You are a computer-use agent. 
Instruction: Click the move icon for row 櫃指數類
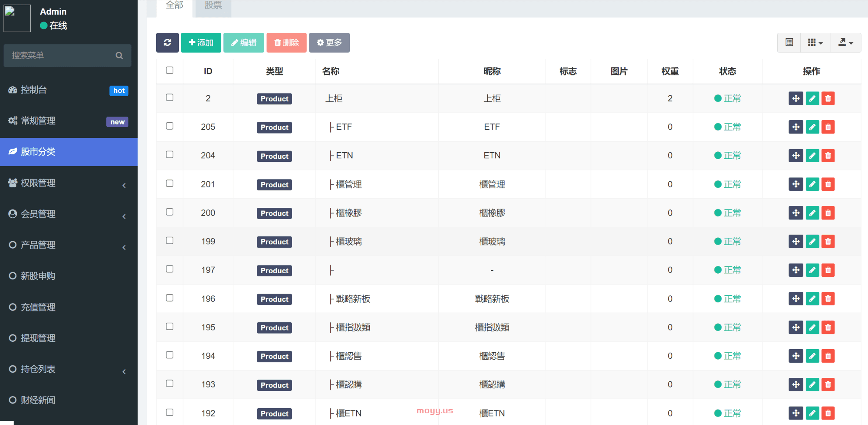(x=796, y=327)
